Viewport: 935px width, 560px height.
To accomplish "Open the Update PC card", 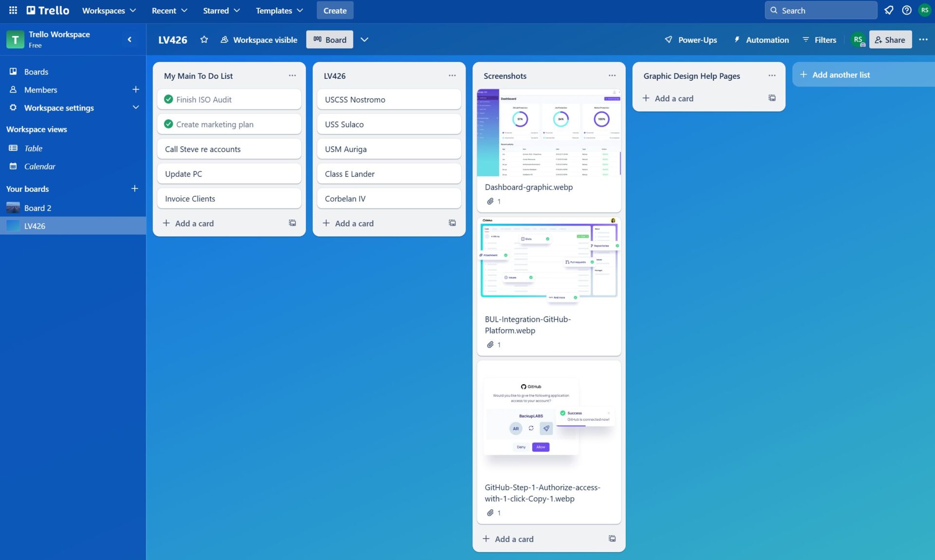I will [x=229, y=174].
